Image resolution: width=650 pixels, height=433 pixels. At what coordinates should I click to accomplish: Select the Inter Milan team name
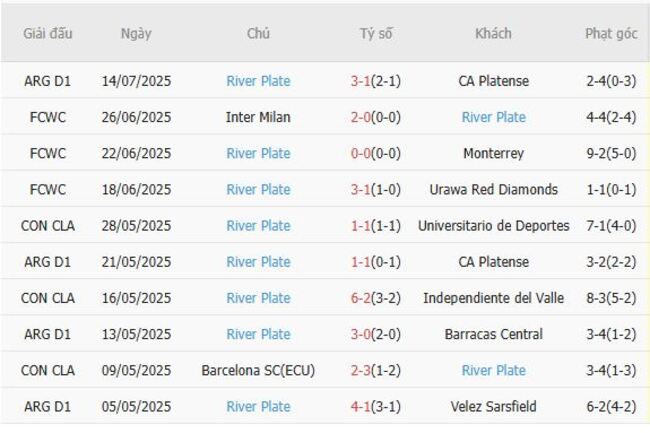tap(258, 117)
